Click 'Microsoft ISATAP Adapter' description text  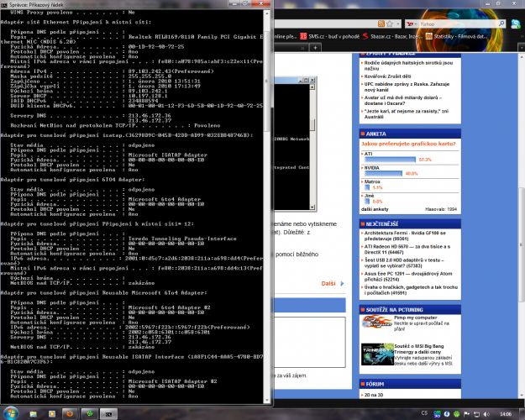click(168, 155)
